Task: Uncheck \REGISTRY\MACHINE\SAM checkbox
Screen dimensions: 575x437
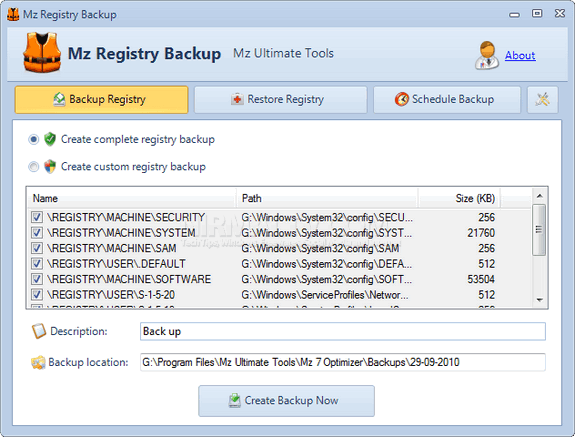Action: [x=37, y=248]
